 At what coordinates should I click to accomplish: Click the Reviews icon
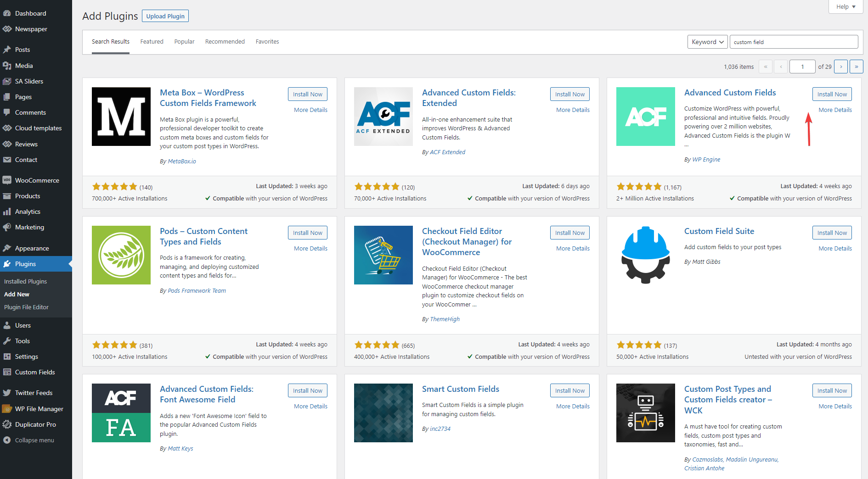pos(7,144)
